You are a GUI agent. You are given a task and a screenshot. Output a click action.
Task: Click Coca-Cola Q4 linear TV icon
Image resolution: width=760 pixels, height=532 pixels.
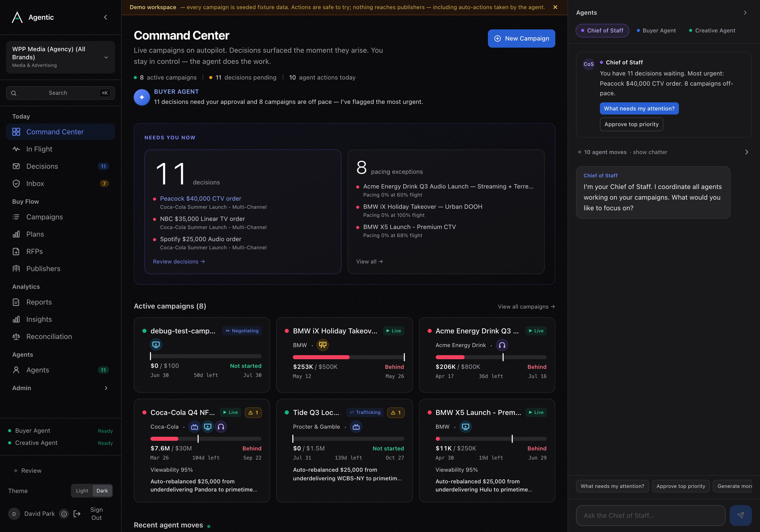[194, 427]
